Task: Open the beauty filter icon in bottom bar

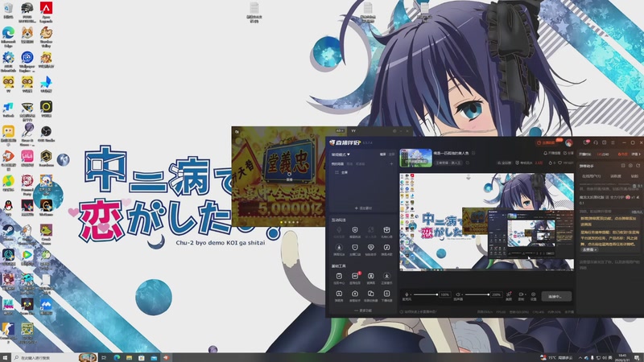Action: 509,294
